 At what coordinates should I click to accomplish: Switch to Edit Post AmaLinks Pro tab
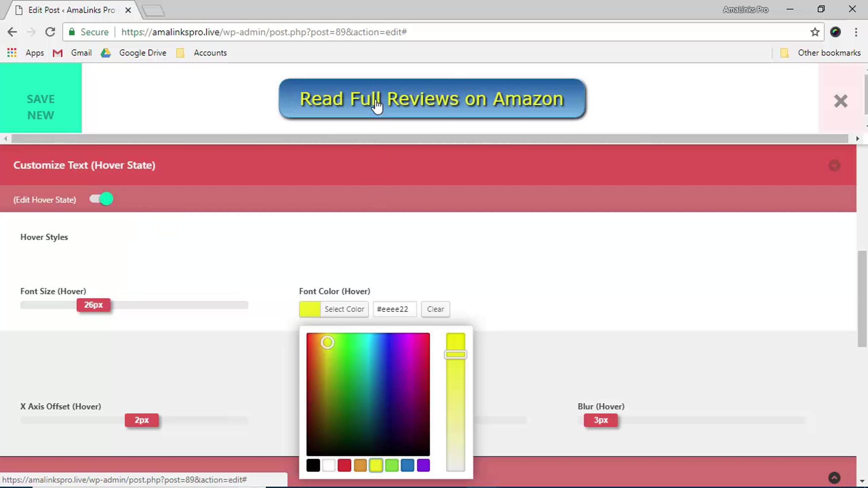pos(72,10)
